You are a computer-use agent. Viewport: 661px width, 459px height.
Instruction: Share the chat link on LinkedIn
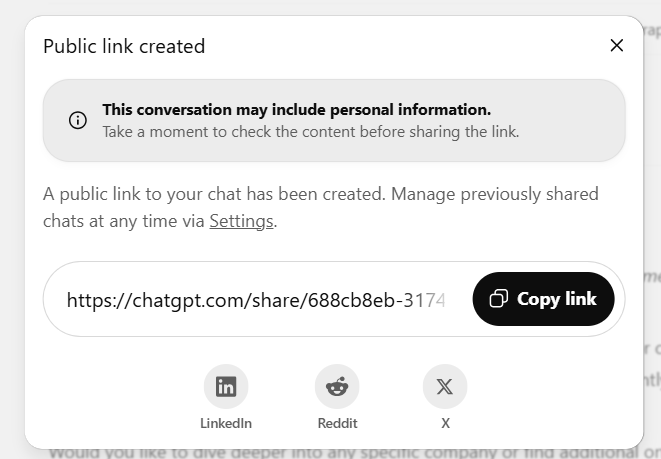point(226,386)
